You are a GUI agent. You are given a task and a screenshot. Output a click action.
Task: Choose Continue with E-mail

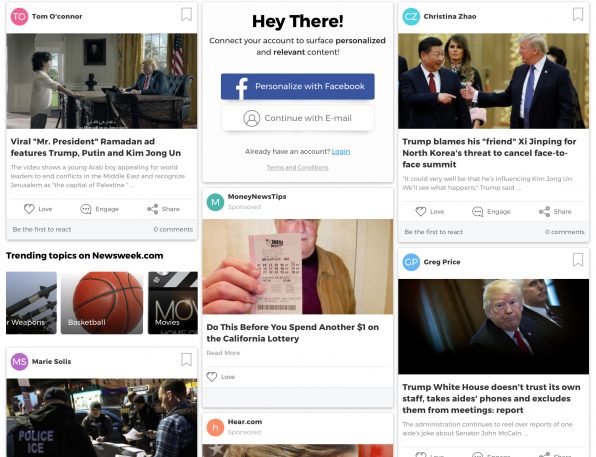pos(298,118)
